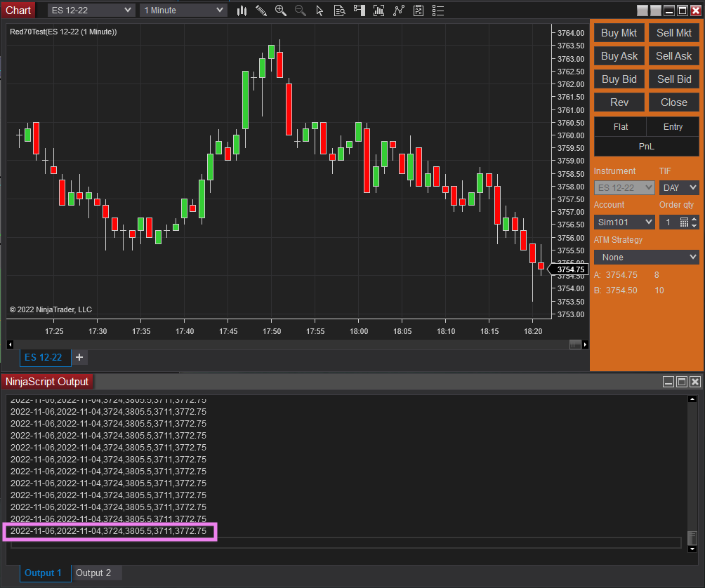Image resolution: width=705 pixels, height=588 pixels.
Task: Select the cursor pointer tool
Action: [320, 11]
